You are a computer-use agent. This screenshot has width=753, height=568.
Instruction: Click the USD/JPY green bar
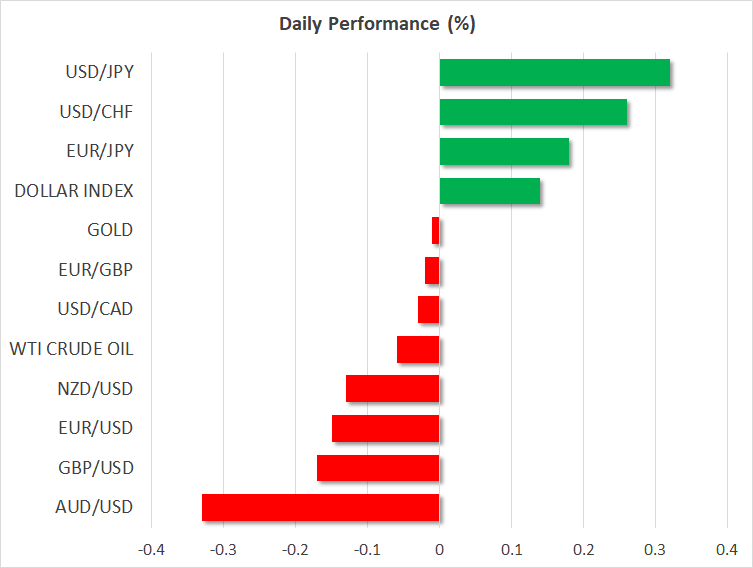(x=554, y=73)
